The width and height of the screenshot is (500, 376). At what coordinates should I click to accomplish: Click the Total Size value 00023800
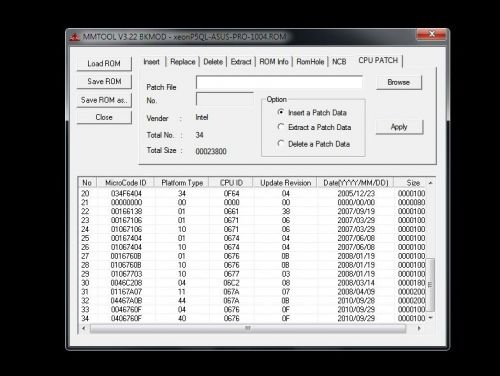pyautogui.click(x=211, y=151)
